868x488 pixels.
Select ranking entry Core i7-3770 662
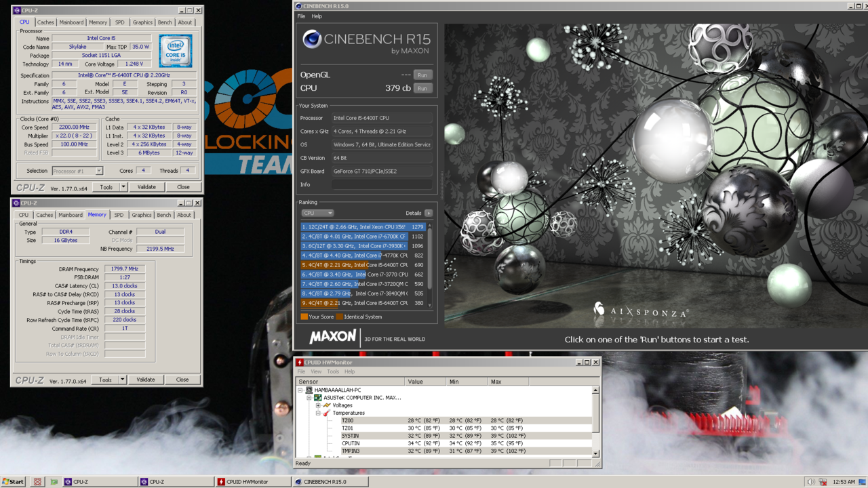pyautogui.click(x=363, y=274)
